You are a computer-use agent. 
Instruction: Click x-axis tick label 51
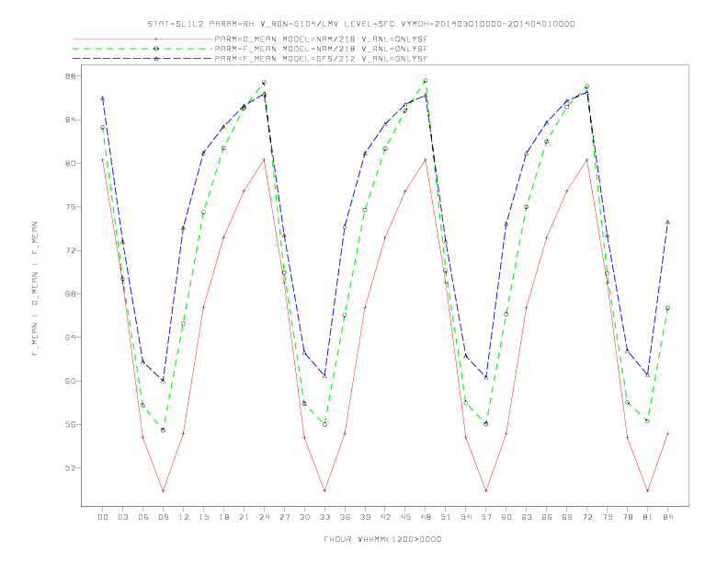[x=446, y=517]
